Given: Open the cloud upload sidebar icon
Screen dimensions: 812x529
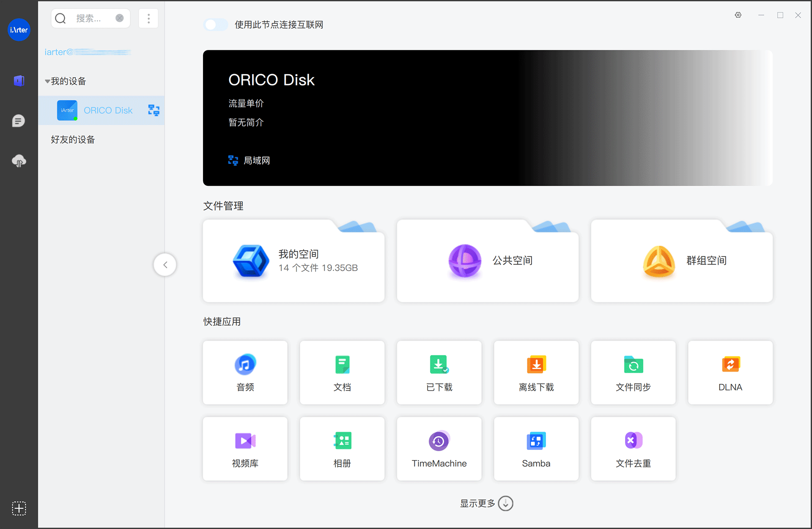Looking at the screenshot, I should (x=19, y=161).
